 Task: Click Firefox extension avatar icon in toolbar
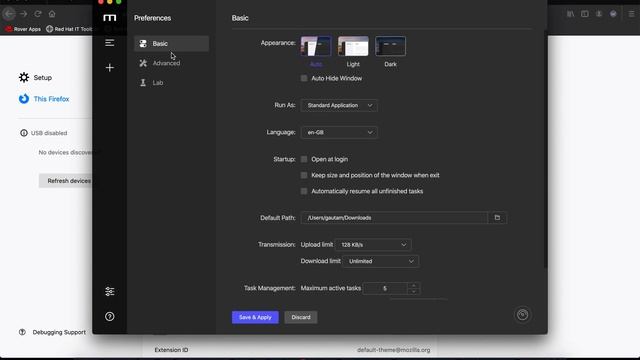[613, 14]
